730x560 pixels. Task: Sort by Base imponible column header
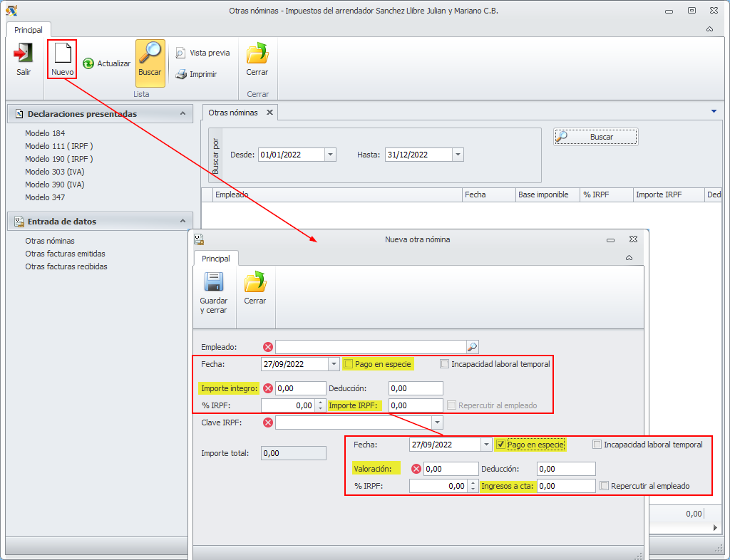(x=547, y=195)
